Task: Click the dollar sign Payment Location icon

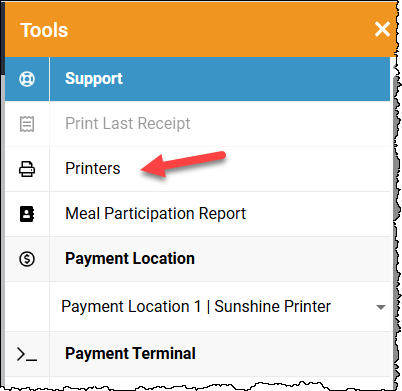Action: (x=27, y=259)
